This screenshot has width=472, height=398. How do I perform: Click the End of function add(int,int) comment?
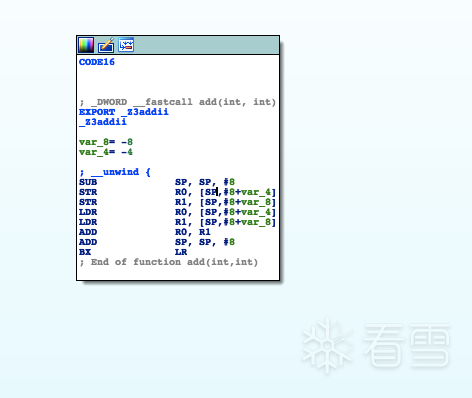point(169,262)
